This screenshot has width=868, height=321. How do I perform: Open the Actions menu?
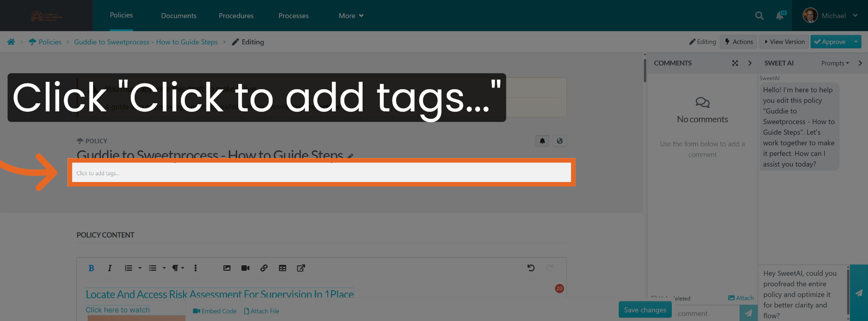click(x=739, y=42)
